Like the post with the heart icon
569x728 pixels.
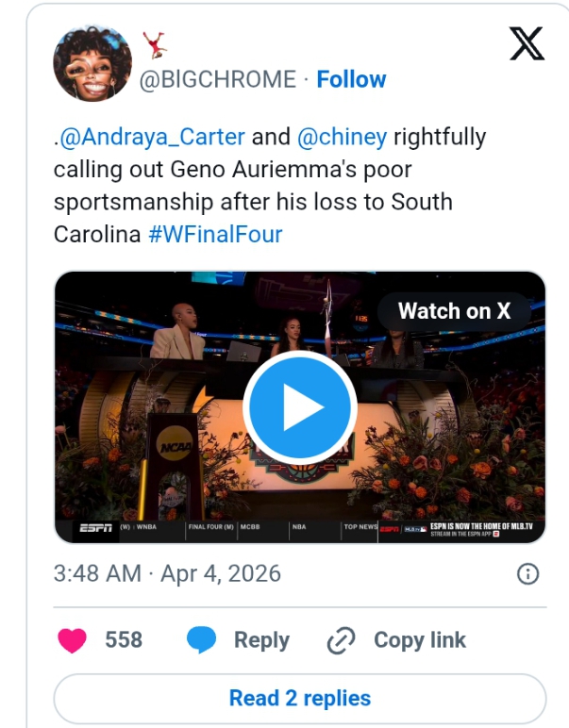[x=73, y=640]
